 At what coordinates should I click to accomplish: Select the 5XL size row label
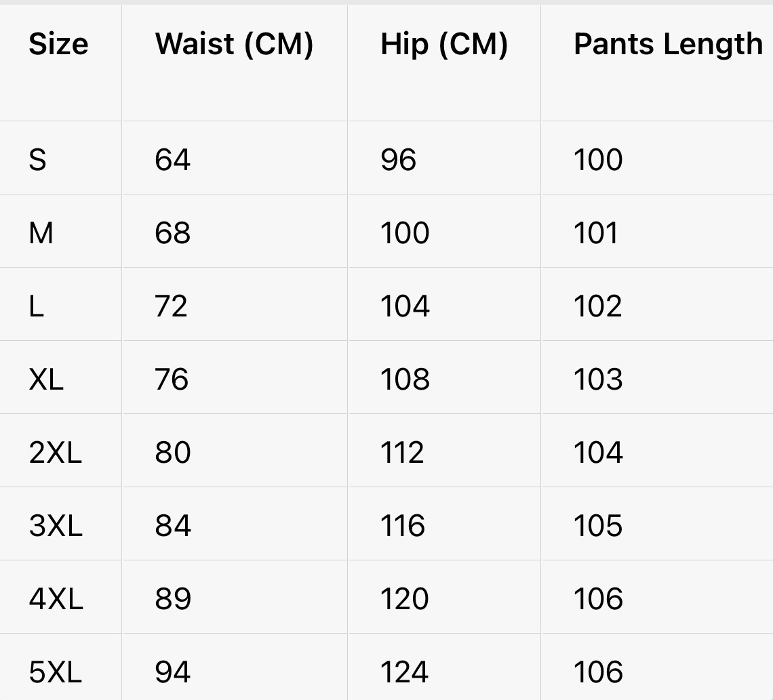pos(55,672)
